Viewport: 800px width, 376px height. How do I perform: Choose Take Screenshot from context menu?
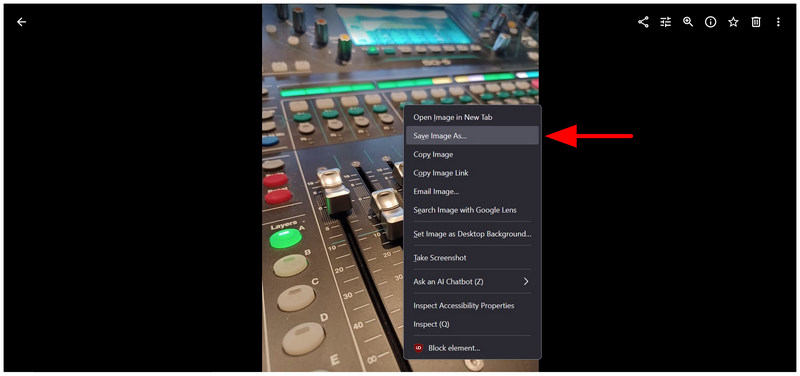(472, 258)
